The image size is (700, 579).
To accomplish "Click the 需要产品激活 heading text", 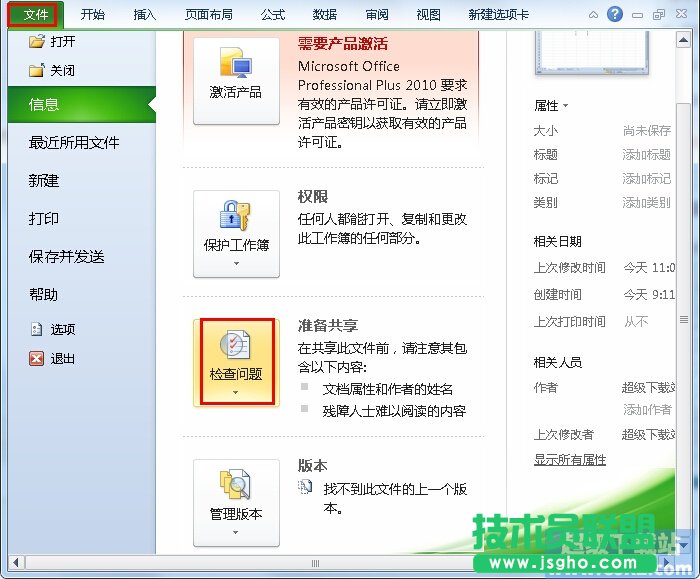I will coord(342,44).
